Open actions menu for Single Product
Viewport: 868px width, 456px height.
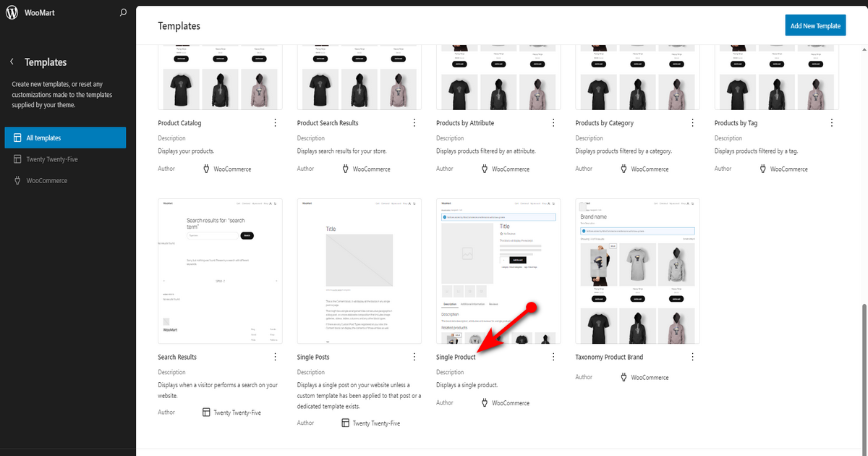pos(553,357)
